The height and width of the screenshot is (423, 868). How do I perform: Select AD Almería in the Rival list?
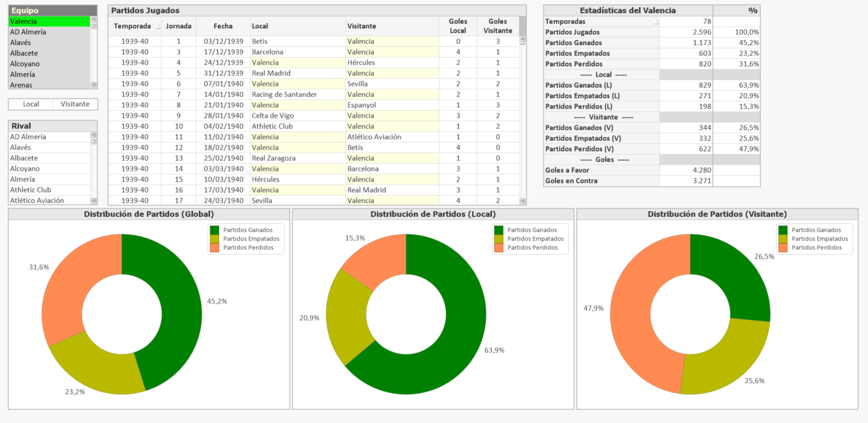(x=49, y=137)
